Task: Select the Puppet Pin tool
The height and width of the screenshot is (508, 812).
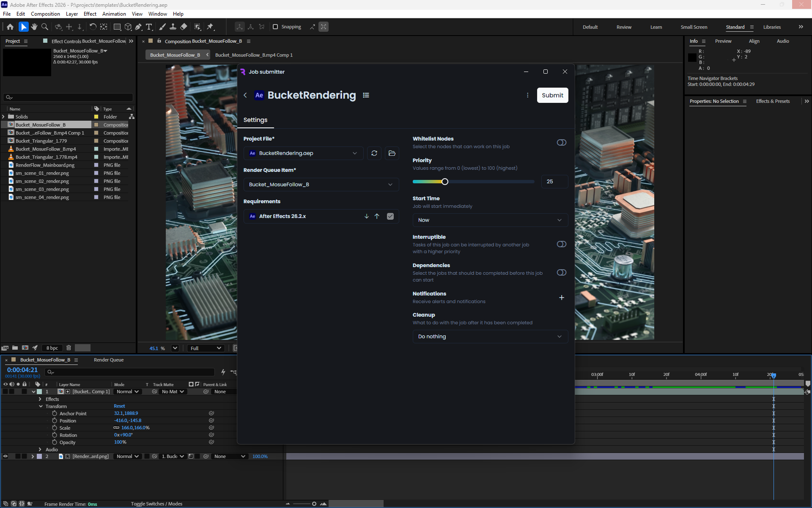Action: coord(210,27)
